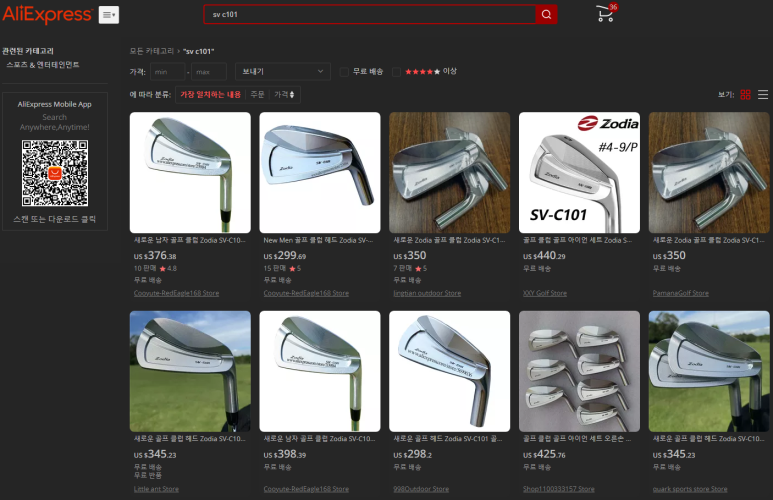Open the US $299.69 club head thumbnail

[x=320, y=173]
